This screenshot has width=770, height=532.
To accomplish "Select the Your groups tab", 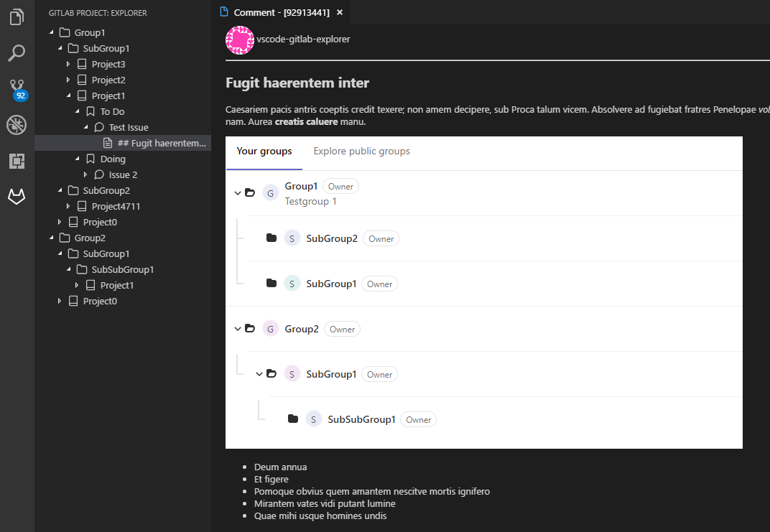I will coord(264,151).
